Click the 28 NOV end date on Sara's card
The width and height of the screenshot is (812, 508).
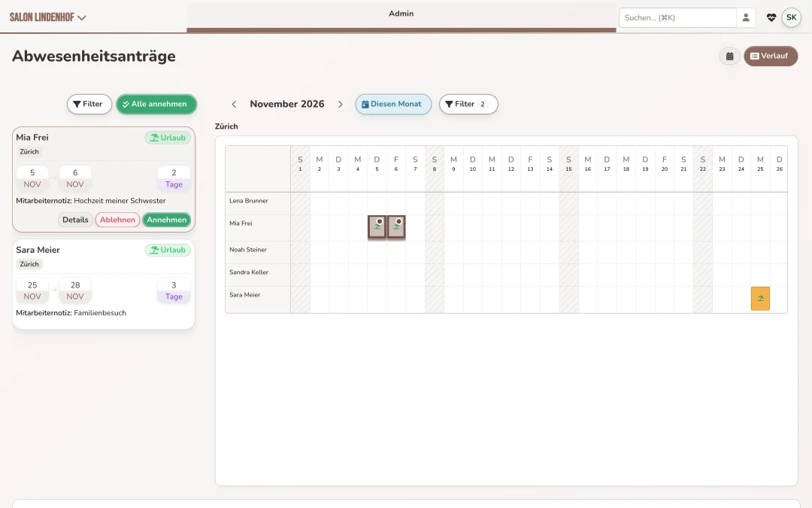point(75,291)
